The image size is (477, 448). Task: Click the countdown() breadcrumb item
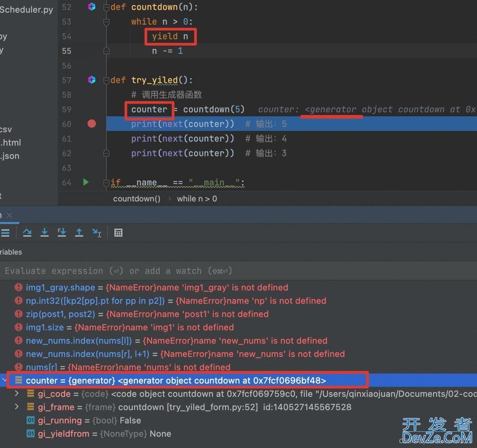pyautogui.click(x=136, y=199)
